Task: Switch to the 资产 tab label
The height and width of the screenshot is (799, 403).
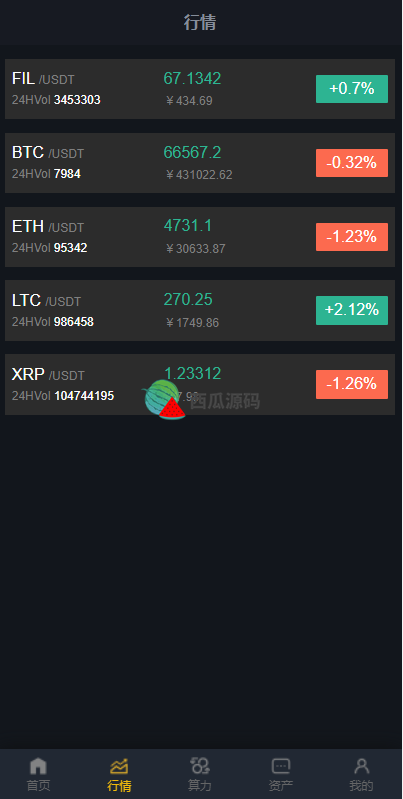Action: pyautogui.click(x=281, y=785)
